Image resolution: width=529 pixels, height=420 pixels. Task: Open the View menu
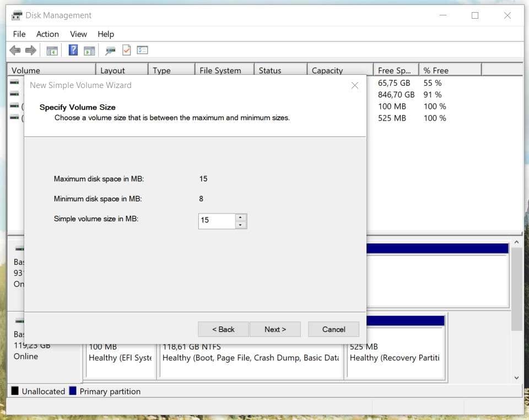click(x=79, y=34)
